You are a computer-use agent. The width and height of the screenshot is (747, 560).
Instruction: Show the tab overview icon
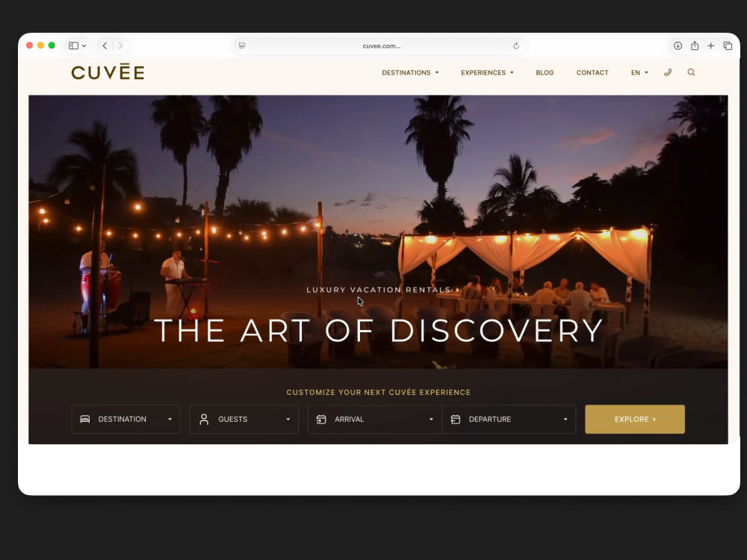click(x=728, y=46)
